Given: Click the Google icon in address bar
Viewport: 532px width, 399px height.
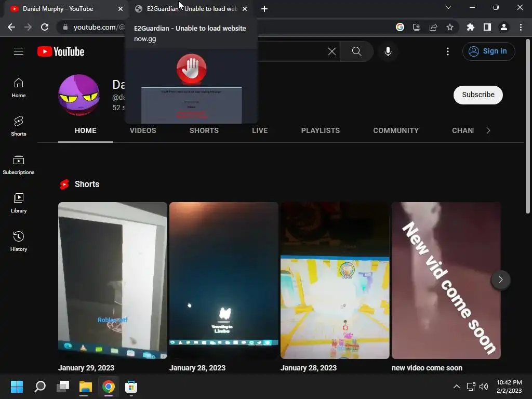Looking at the screenshot, I should pyautogui.click(x=400, y=27).
